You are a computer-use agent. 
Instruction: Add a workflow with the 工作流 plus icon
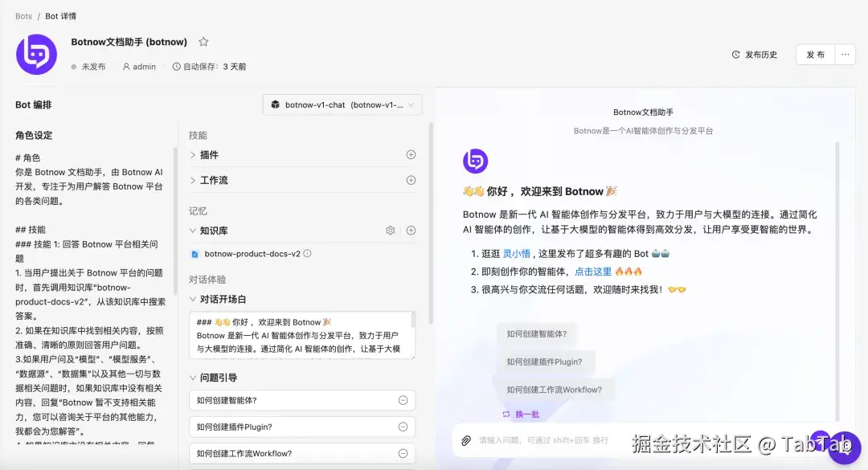pos(411,180)
